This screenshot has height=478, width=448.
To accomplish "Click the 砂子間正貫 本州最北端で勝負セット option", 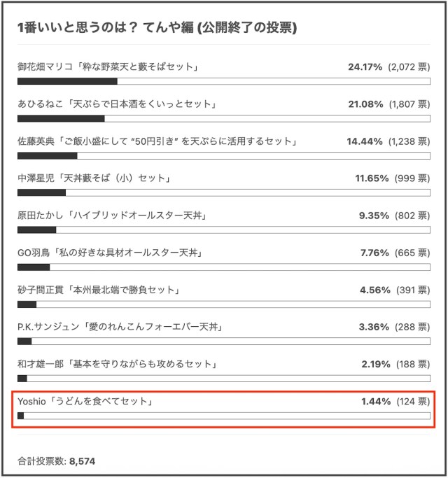I will tap(99, 290).
